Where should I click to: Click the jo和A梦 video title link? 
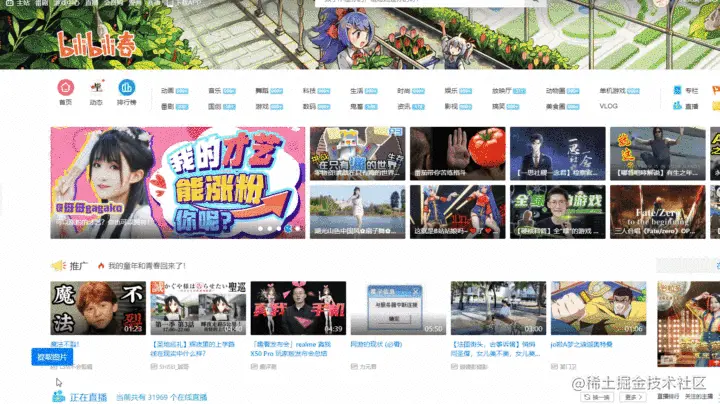(581, 344)
